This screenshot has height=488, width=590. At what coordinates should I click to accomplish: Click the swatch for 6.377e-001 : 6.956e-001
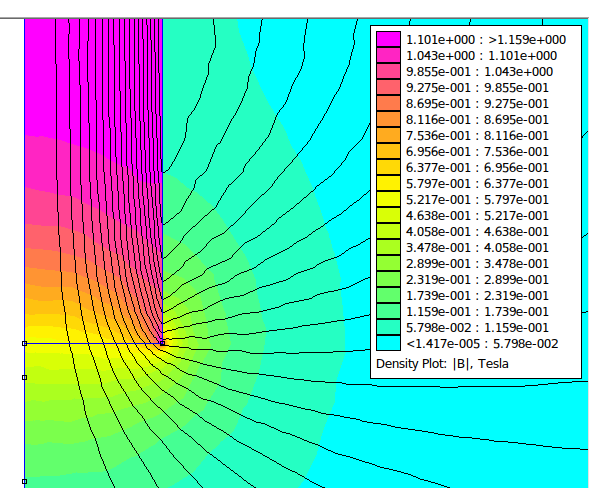388,167
